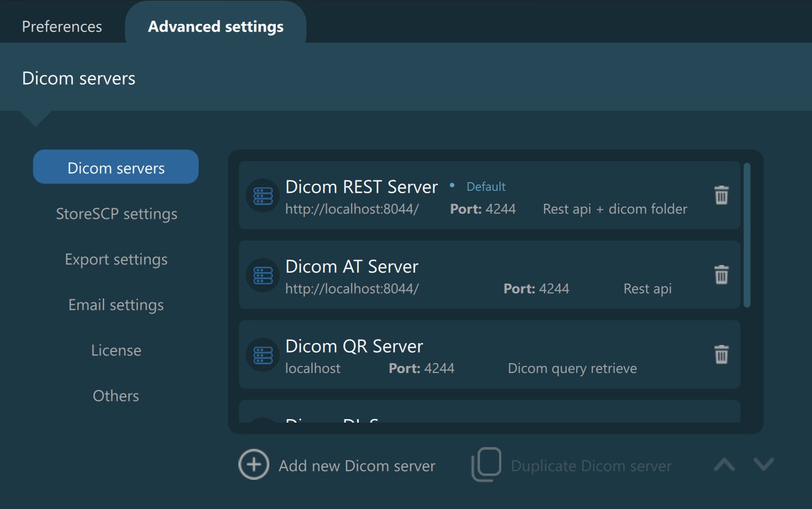Click the Dicom AT Server database icon
The height and width of the screenshot is (509, 812).
pyautogui.click(x=263, y=275)
